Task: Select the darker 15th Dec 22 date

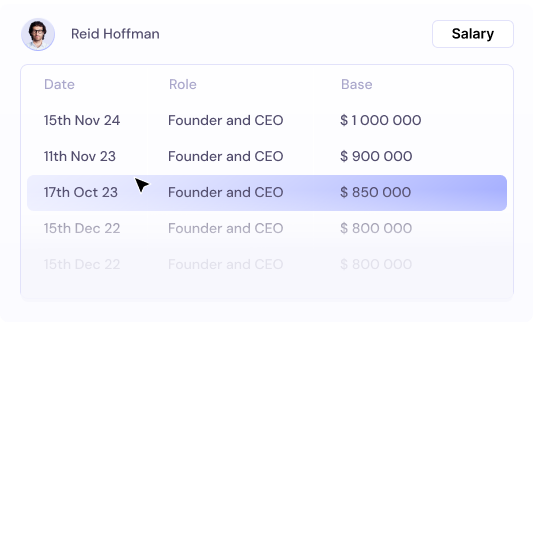Action: 82,228
